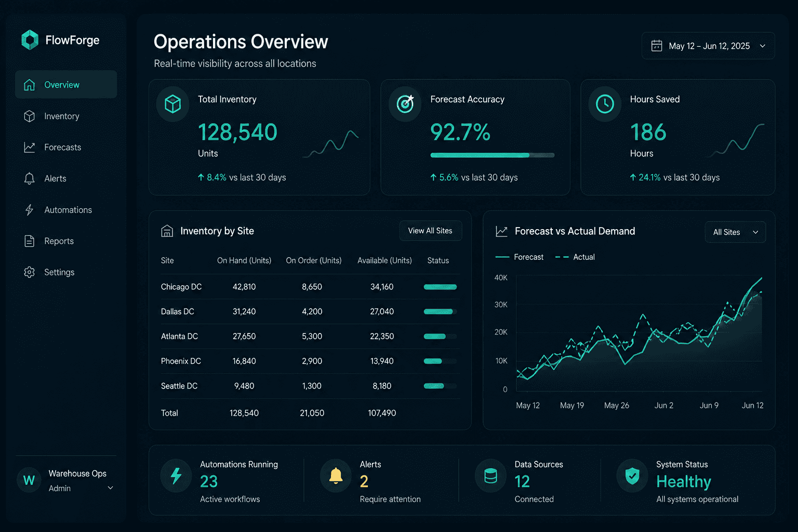798x532 pixels.
Task: Click the 2 Require attention alert count
Action: click(364, 482)
